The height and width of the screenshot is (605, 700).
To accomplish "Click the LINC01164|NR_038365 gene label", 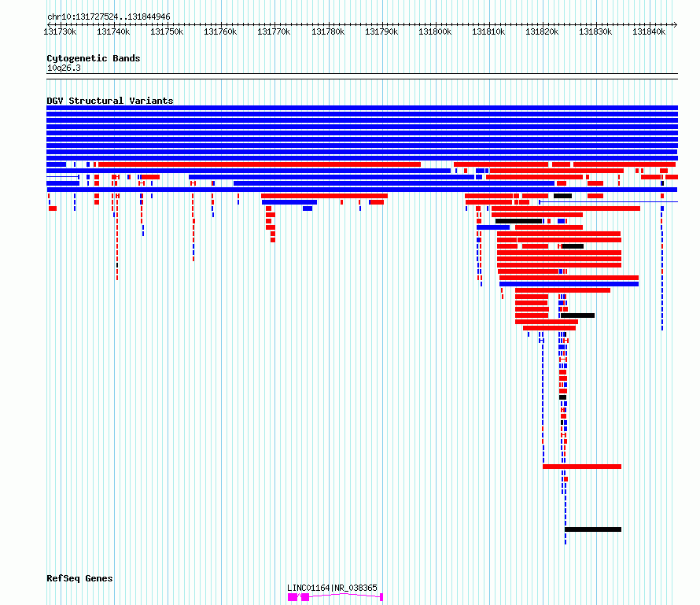I will [332, 588].
